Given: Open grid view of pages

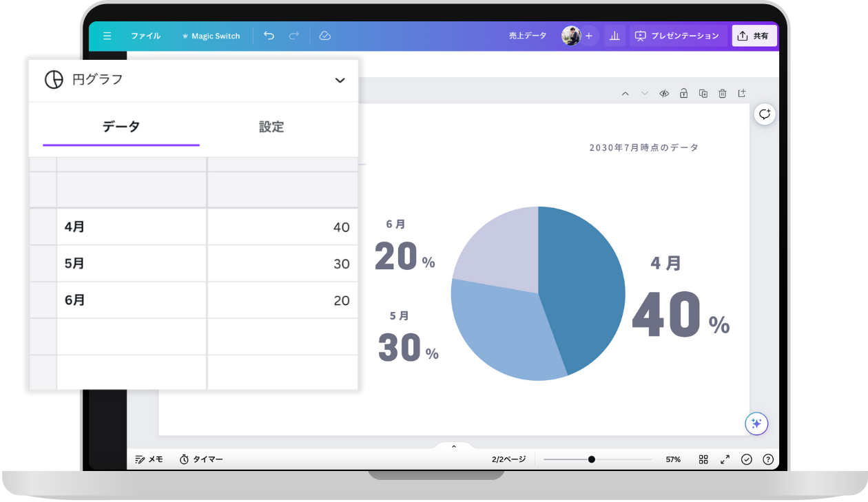Looking at the screenshot, I should [703, 459].
